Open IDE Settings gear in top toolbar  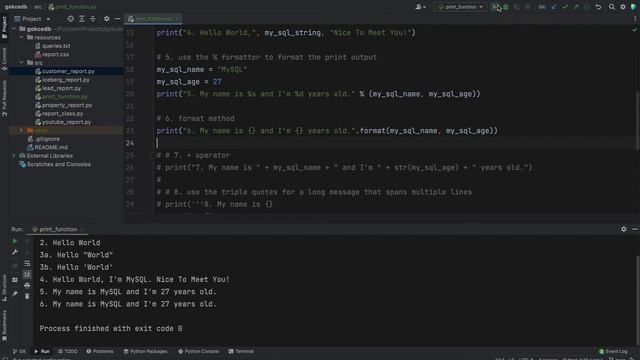click(623, 7)
